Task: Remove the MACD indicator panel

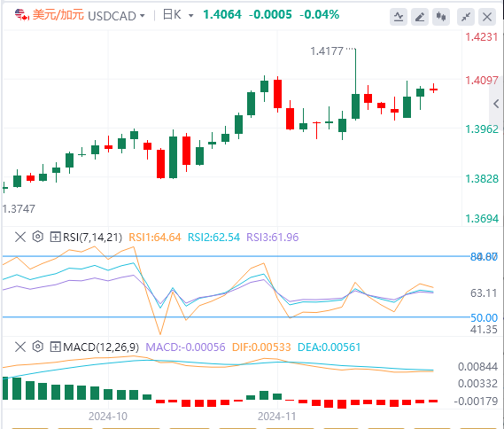Action: click(20, 347)
